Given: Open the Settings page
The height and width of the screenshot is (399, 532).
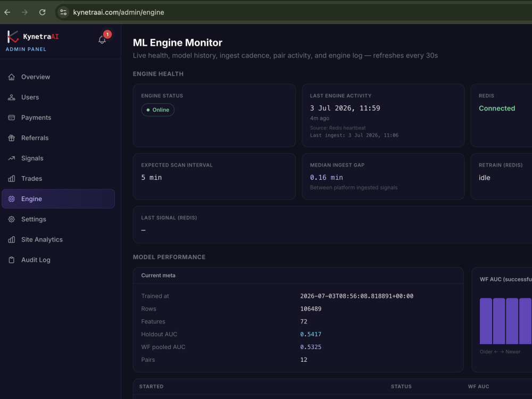Looking at the screenshot, I should click(58, 219).
